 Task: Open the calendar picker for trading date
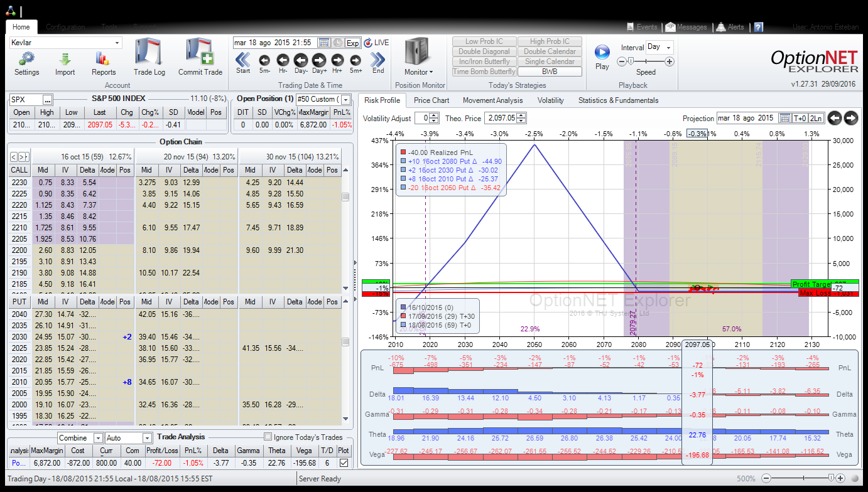[324, 43]
